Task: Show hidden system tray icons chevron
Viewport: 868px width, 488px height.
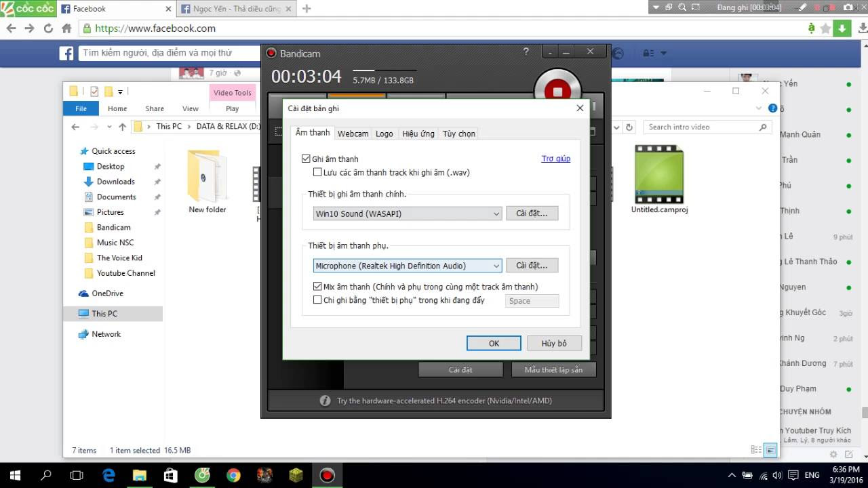Action: (732, 475)
